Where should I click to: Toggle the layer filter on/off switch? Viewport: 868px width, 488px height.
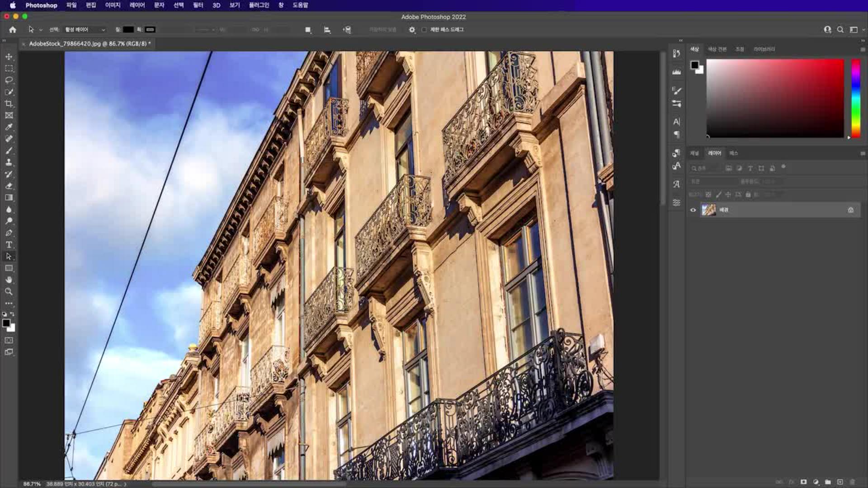(783, 167)
